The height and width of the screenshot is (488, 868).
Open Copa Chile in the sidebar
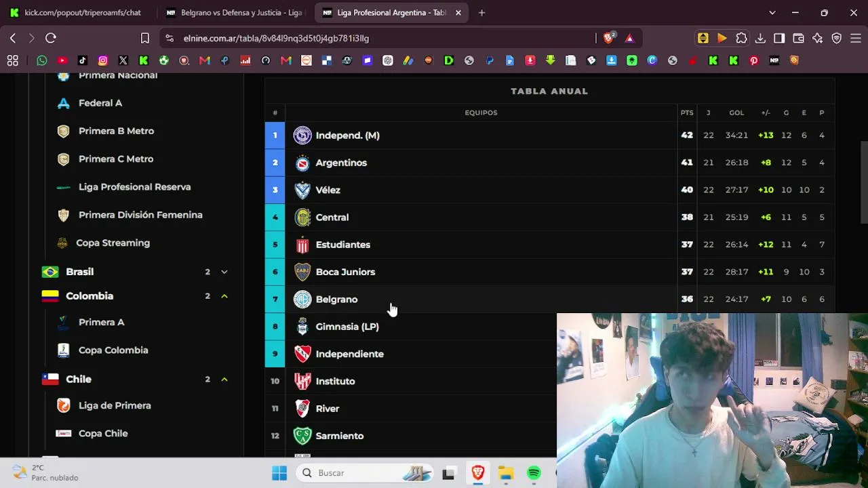(x=103, y=434)
